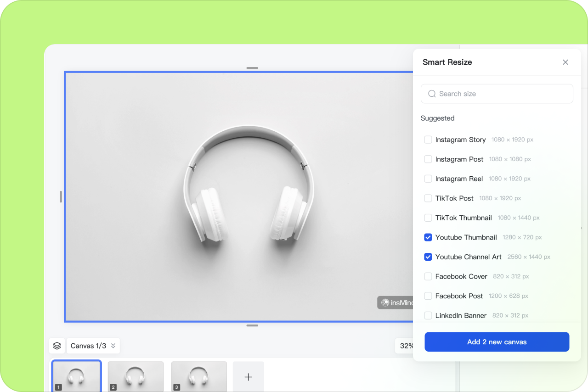The width and height of the screenshot is (588, 392).
Task: Tick the Facebook Post checkbox
Action: pos(428,296)
